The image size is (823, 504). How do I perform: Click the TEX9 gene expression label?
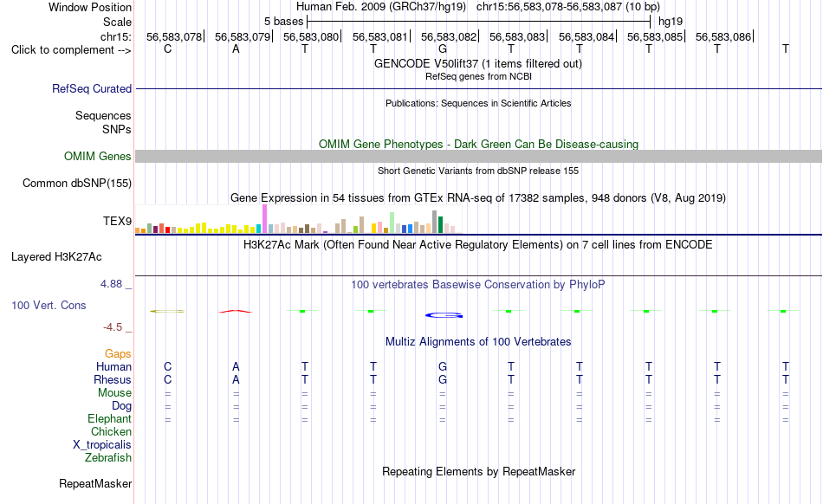point(117,221)
